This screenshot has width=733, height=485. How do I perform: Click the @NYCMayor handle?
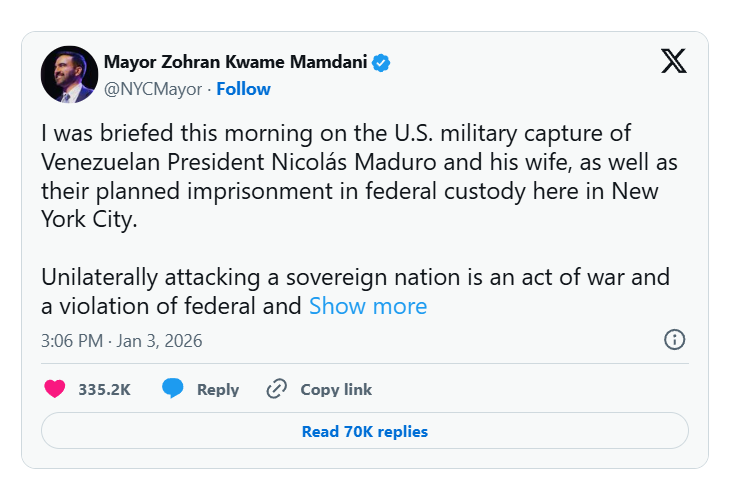pyautogui.click(x=152, y=89)
